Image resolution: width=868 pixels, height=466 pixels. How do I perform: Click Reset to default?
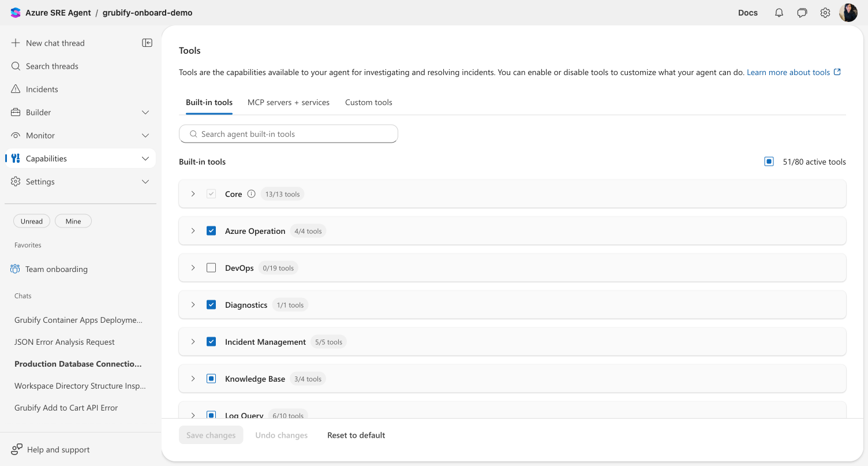pos(356,435)
